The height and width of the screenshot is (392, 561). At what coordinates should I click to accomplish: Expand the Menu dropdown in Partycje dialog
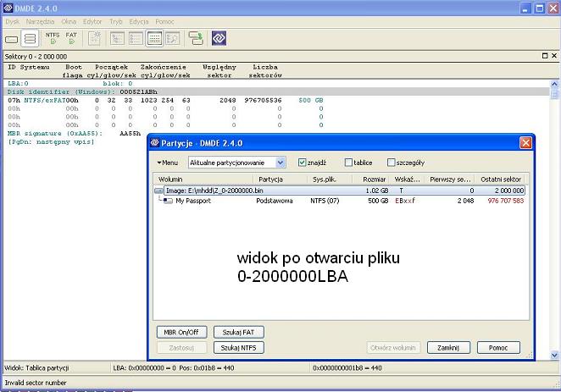[167, 163]
